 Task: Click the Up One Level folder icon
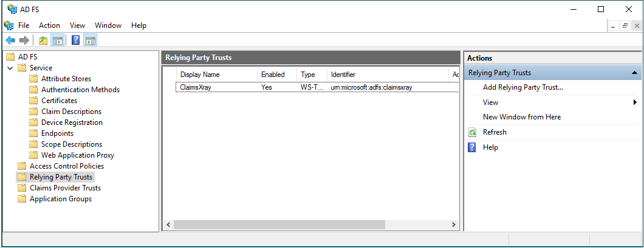(x=43, y=41)
